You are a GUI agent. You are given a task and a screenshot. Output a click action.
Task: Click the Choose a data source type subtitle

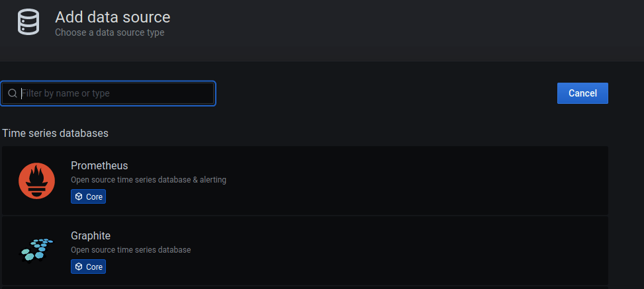(x=110, y=32)
